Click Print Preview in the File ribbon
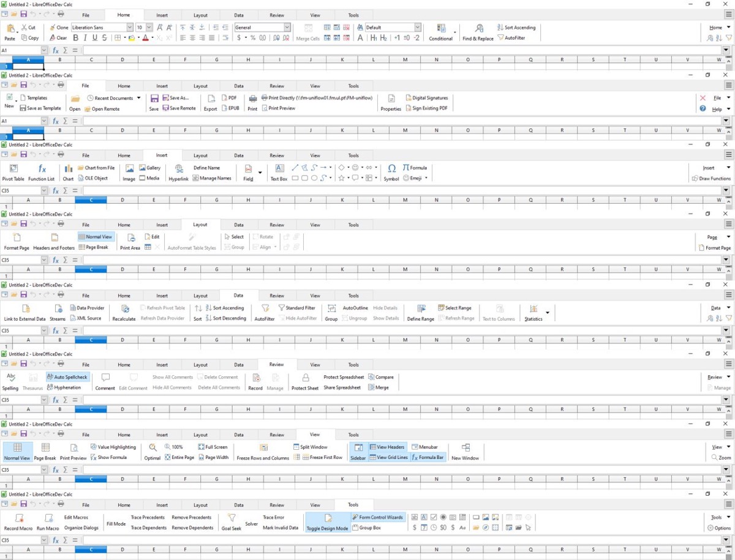Viewport: 735px width, 560px height. (x=277, y=108)
